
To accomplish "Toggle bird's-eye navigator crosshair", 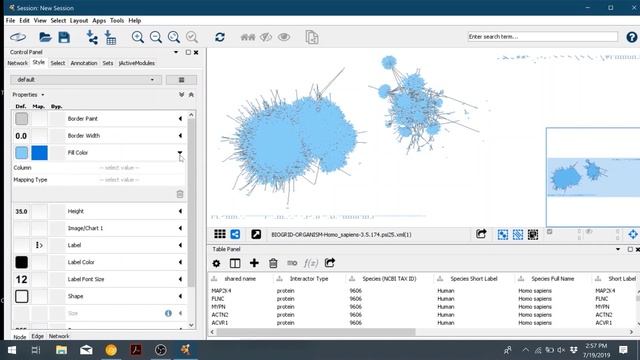I will click(x=633, y=234).
